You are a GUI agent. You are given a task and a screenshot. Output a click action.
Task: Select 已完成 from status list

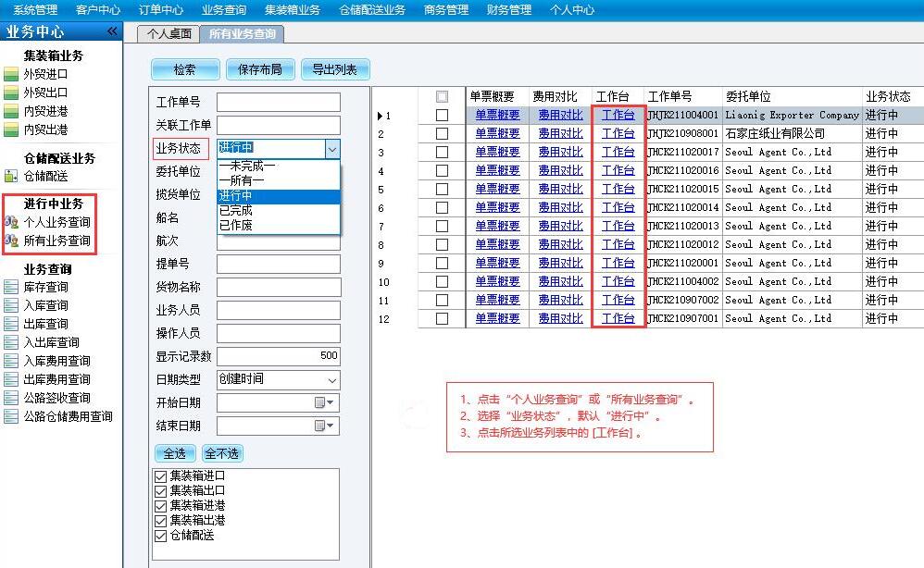(235, 210)
